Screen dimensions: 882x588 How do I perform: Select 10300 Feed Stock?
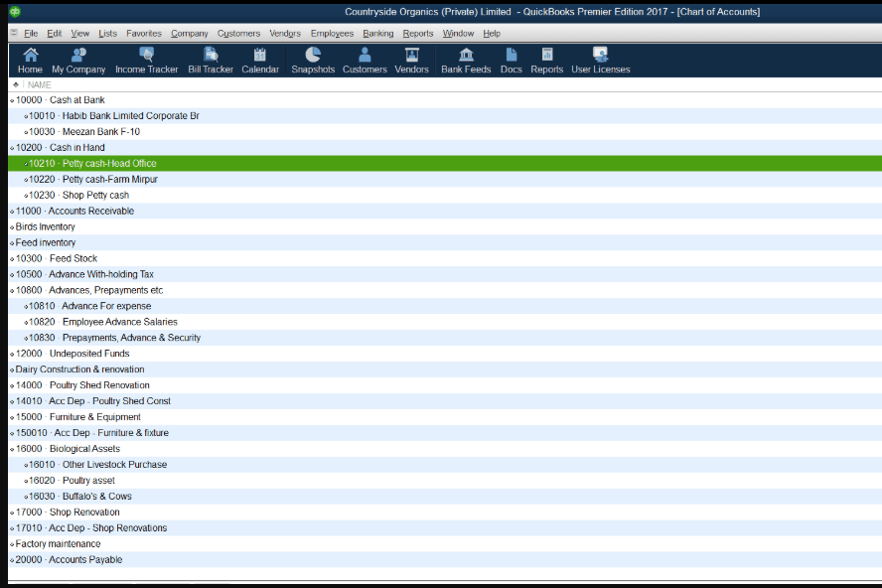click(x=444, y=258)
